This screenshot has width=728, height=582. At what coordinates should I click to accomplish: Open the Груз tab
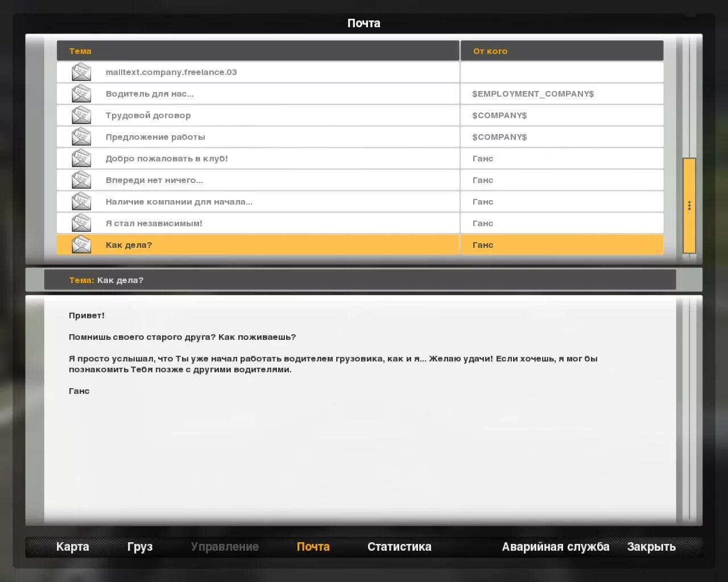click(x=140, y=547)
